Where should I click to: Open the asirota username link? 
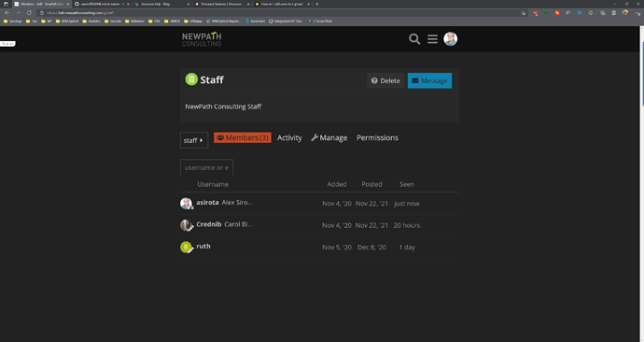[x=207, y=202]
